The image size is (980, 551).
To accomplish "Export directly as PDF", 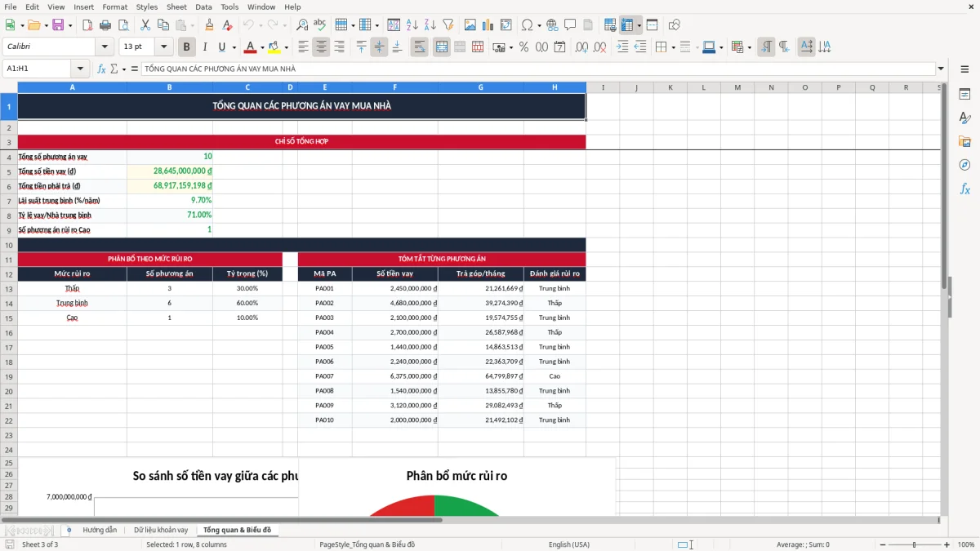I will 87,25.
